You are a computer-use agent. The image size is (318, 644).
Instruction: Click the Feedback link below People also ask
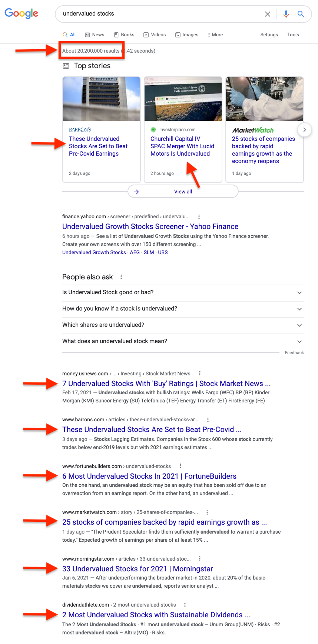294,353
